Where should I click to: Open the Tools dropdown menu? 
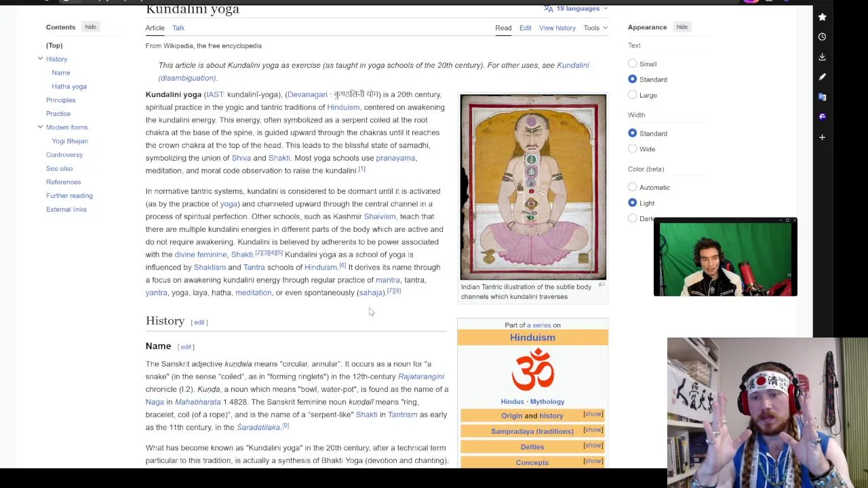coord(595,28)
